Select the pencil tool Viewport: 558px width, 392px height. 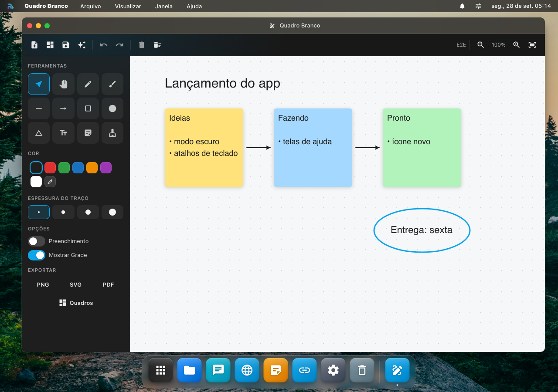[88, 84]
